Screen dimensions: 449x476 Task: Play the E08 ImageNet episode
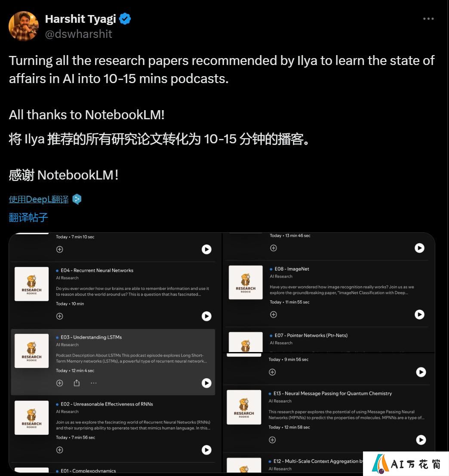[420, 315]
